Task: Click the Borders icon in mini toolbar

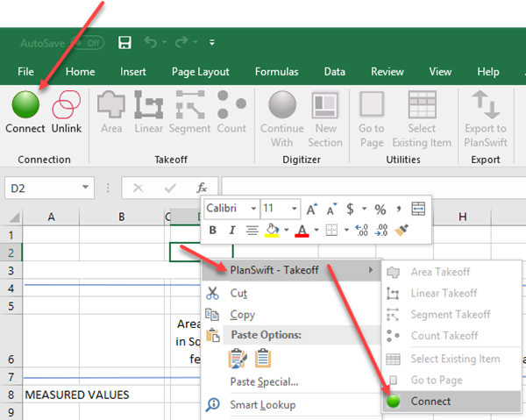Action: point(331,230)
